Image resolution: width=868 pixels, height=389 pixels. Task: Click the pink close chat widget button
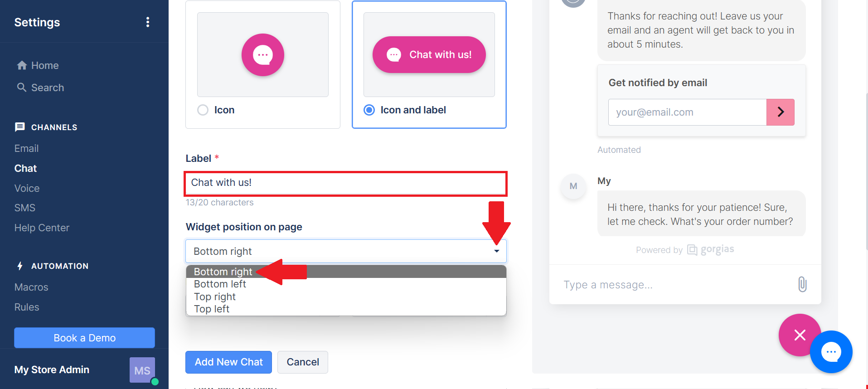click(x=800, y=335)
